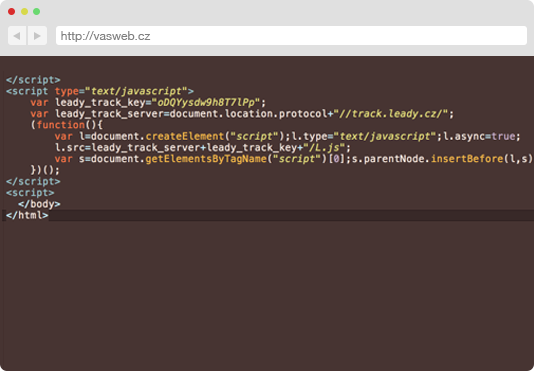Click the </body> closing tag
The image size is (534, 371).
click(x=39, y=204)
